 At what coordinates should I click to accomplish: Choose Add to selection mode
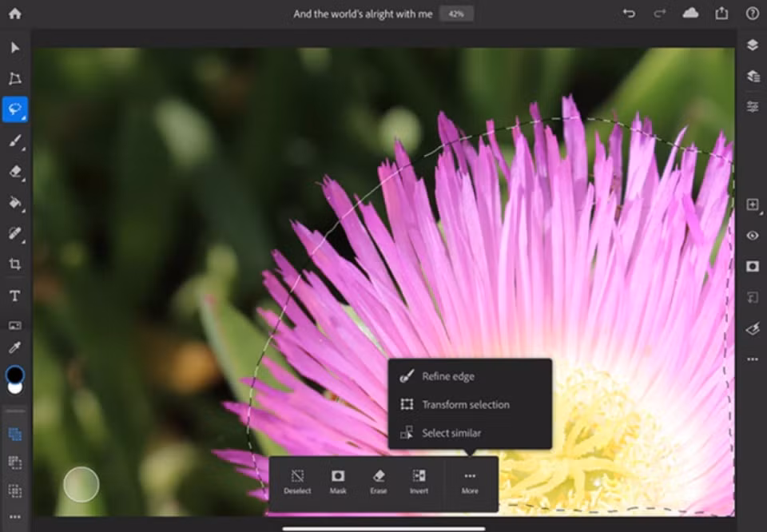[x=15, y=435]
